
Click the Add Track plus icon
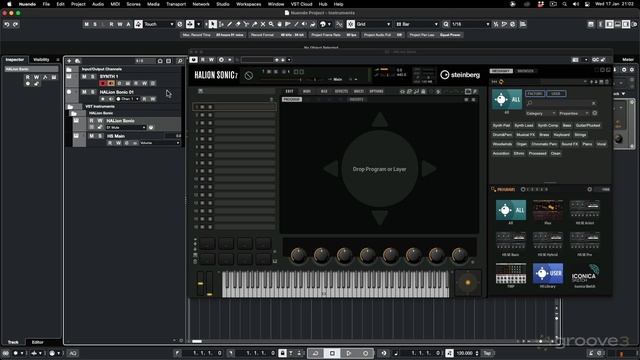(69, 61)
